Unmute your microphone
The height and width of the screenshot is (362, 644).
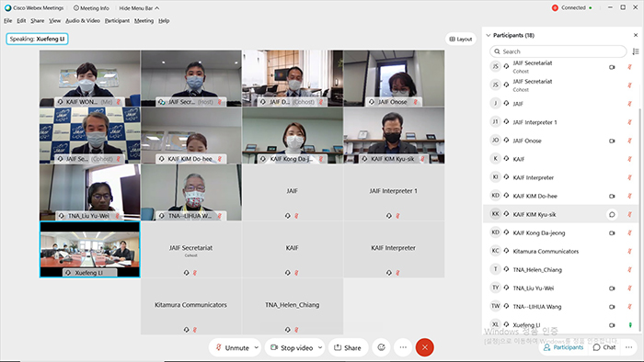233,347
